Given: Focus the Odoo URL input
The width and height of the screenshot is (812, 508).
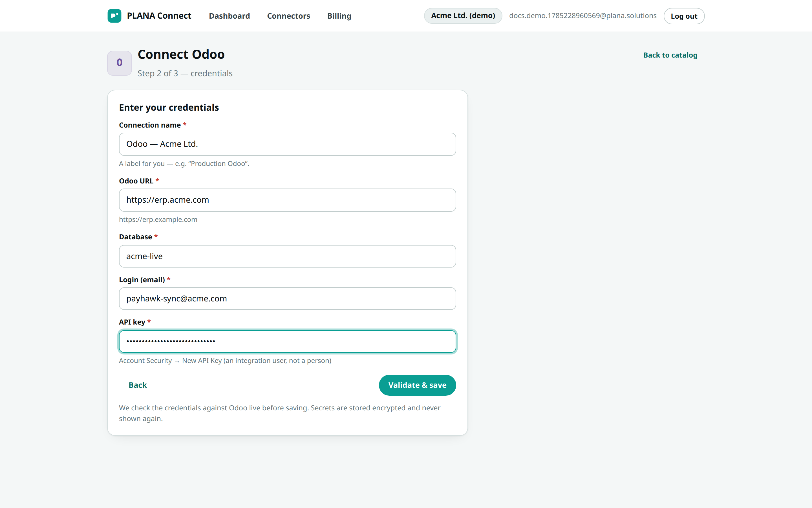Looking at the screenshot, I should pyautogui.click(x=287, y=200).
